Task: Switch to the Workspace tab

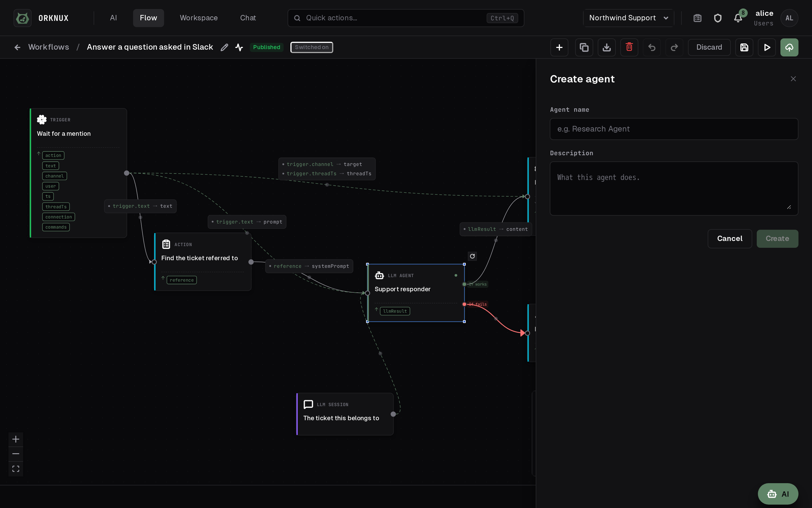Action: click(x=199, y=18)
